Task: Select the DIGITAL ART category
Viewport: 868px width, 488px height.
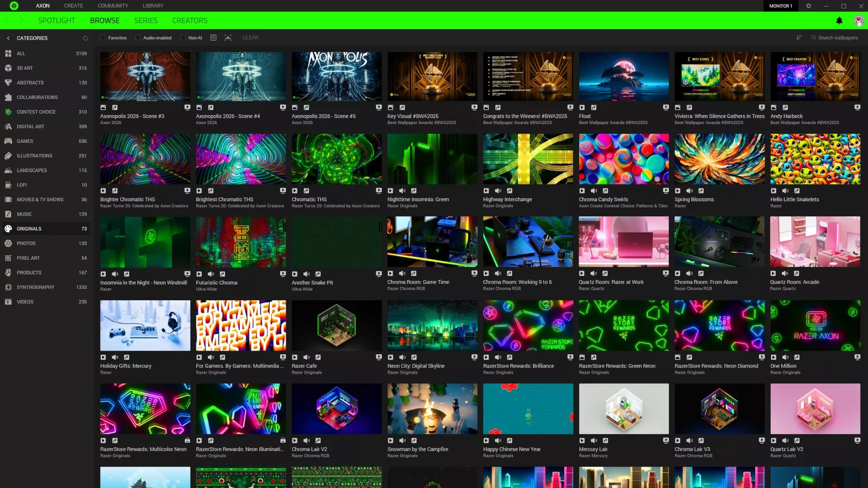Action: [x=45, y=127]
